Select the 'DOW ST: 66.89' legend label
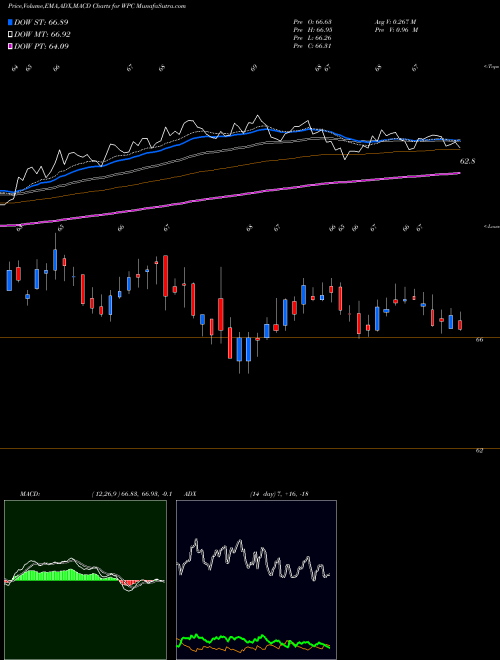The image size is (500, 660). click(41, 22)
